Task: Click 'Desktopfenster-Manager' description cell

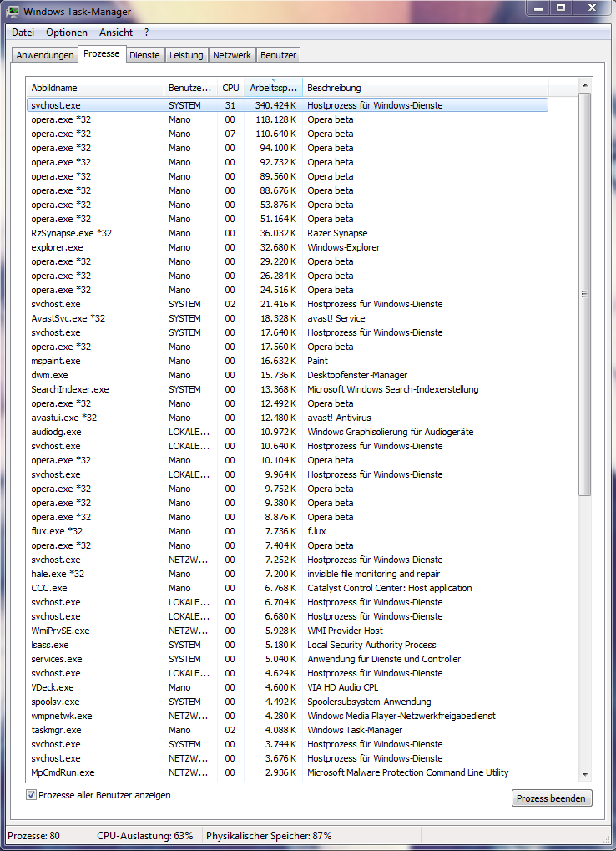Action: tap(357, 375)
